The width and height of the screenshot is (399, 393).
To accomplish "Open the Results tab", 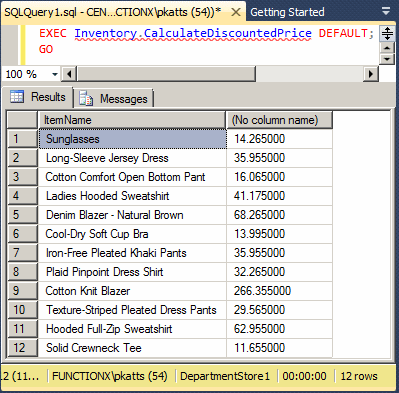I will 38,97.
